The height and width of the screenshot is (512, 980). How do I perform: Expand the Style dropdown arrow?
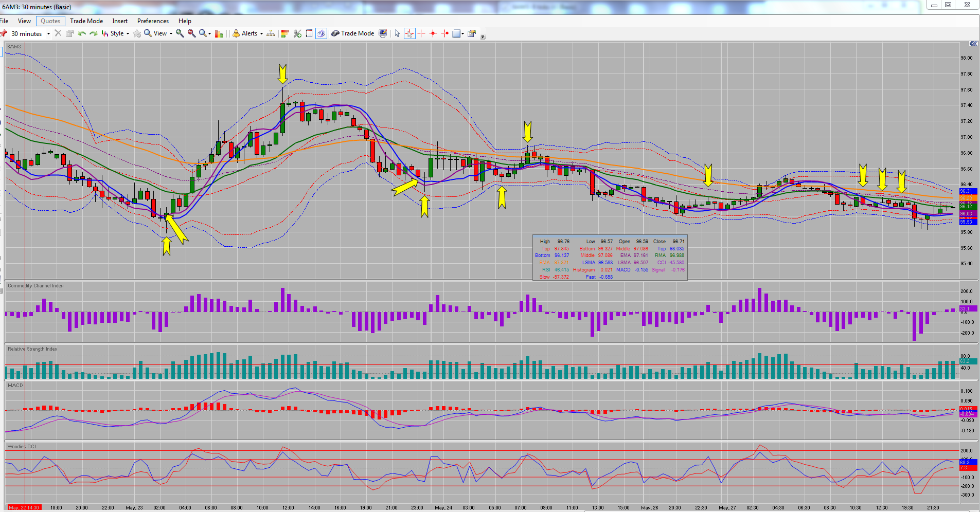128,34
